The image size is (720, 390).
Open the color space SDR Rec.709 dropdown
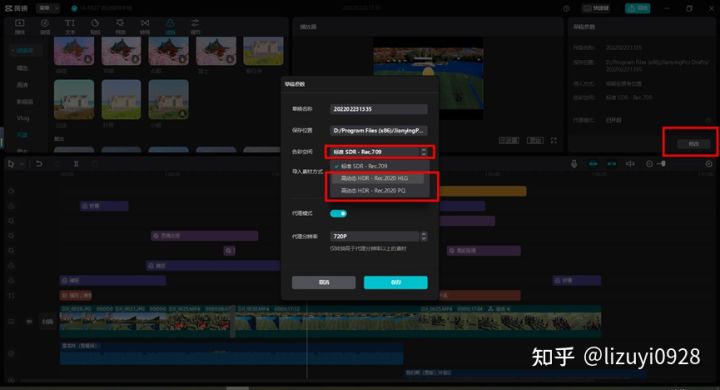click(379, 152)
